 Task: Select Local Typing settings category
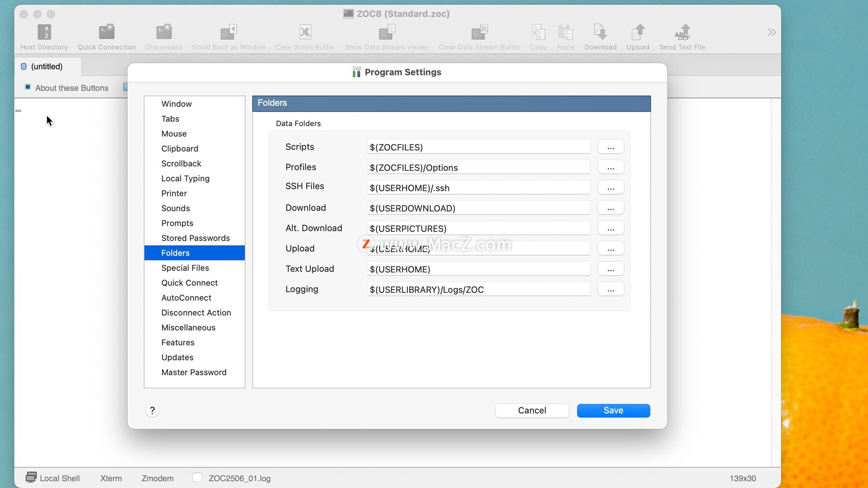pyautogui.click(x=194, y=178)
